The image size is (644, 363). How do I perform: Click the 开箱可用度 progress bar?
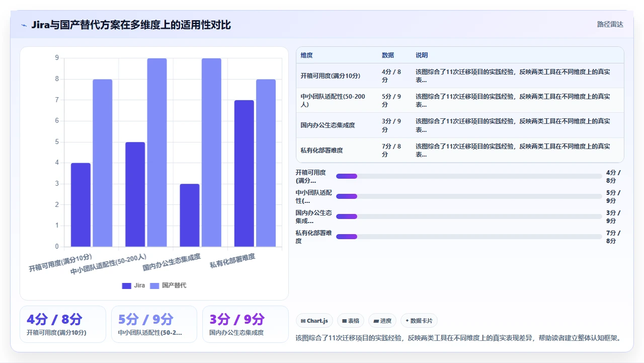[469, 176]
